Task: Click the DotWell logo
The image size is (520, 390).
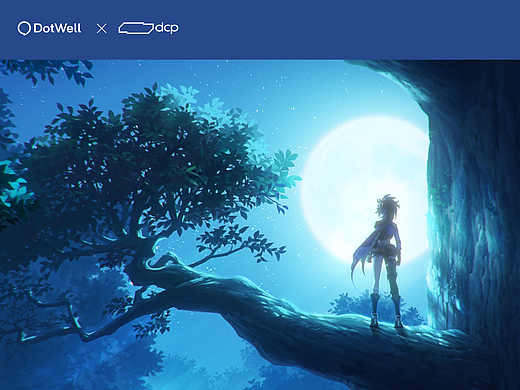Action: click(x=49, y=28)
